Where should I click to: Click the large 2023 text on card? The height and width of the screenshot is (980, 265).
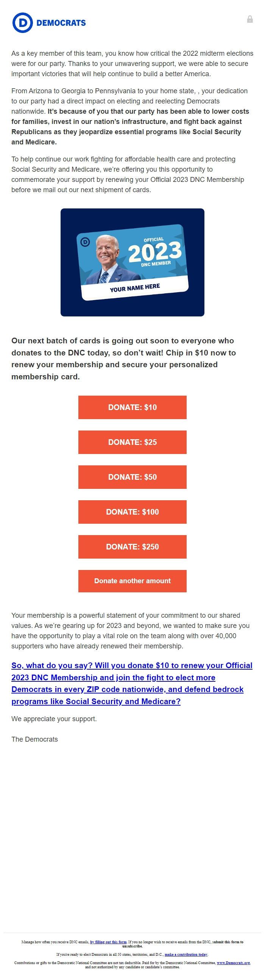(155, 252)
